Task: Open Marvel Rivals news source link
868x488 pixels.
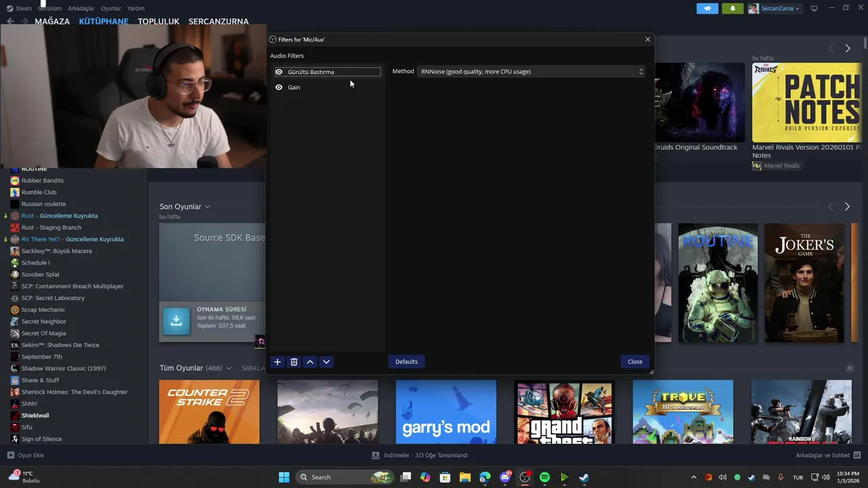Action: click(776, 165)
